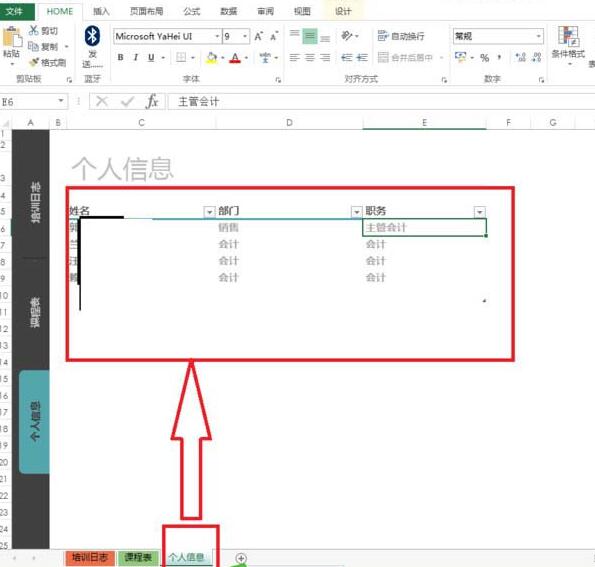The width and height of the screenshot is (595, 567).
Task: Center text horizontally
Action: [x=310, y=57]
